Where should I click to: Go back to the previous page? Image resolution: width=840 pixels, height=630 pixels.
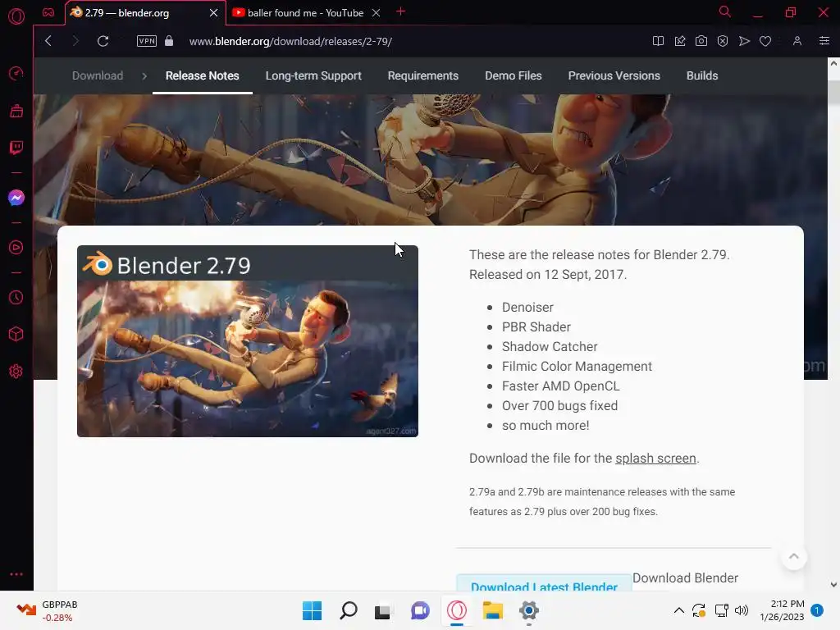48,41
